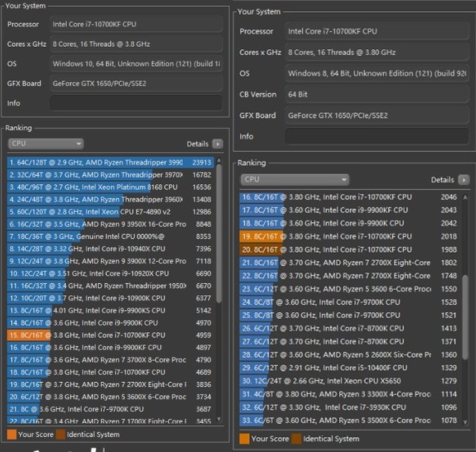Screen dimensions: 476x452
Task: Select Ryzen 5 3600X row scoring 3734
Action: point(111,397)
